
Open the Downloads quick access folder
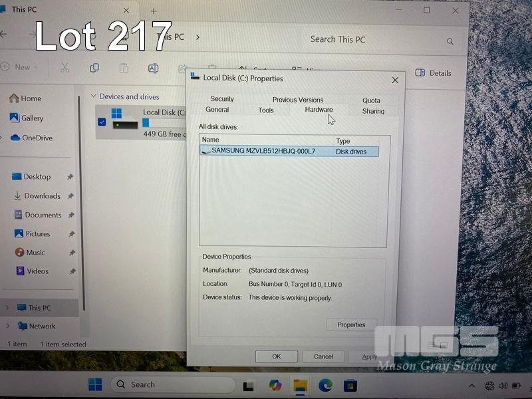(37, 196)
